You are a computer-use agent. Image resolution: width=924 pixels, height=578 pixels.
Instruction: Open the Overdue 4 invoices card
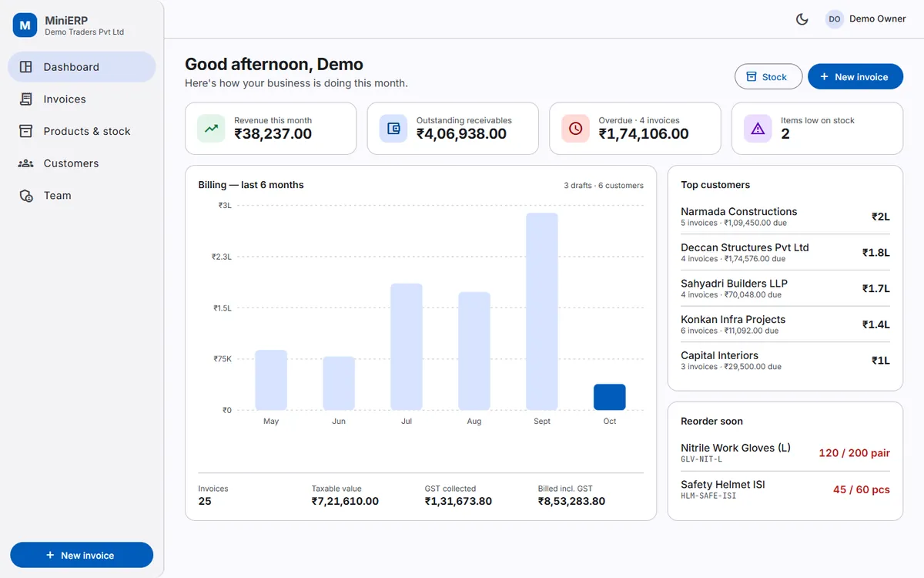635,129
